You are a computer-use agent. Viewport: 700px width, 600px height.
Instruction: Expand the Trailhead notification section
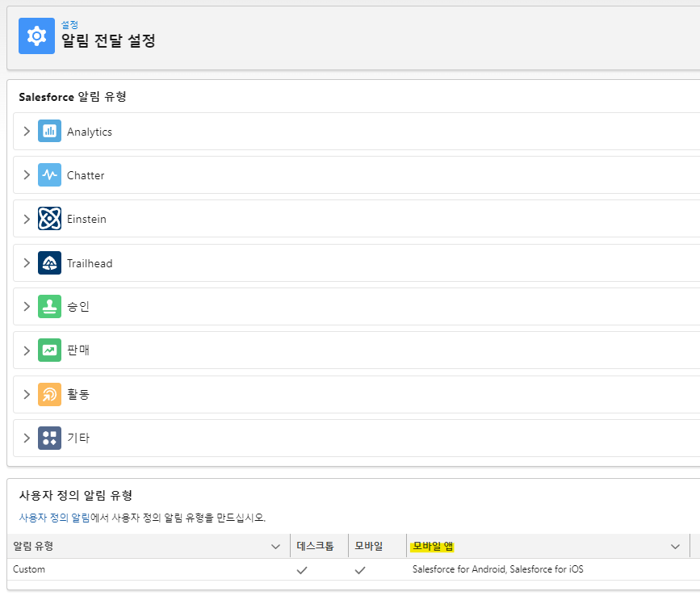coord(27,262)
